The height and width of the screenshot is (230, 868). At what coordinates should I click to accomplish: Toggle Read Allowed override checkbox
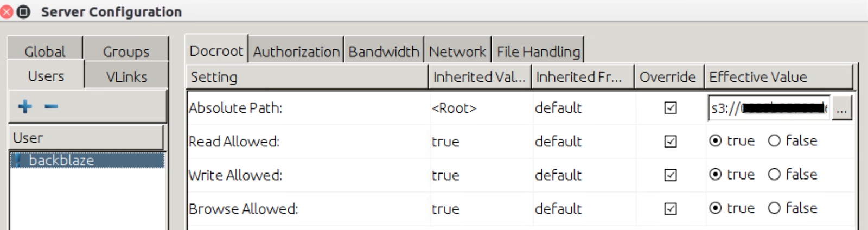click(671, 142)
